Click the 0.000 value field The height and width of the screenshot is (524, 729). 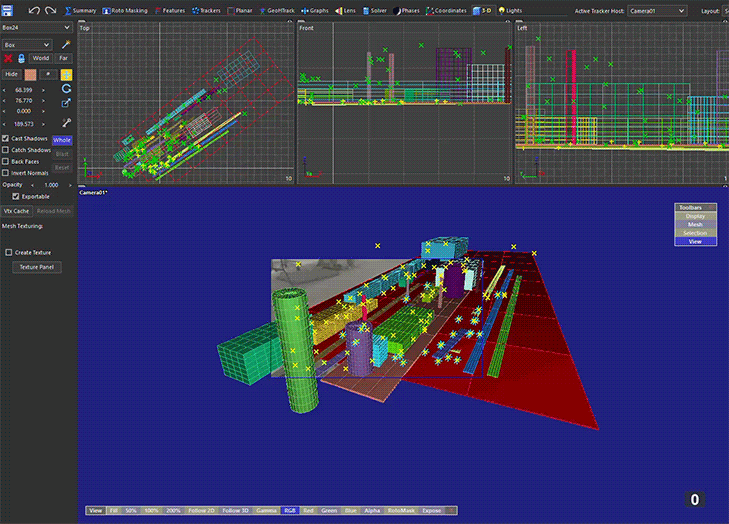24,111
